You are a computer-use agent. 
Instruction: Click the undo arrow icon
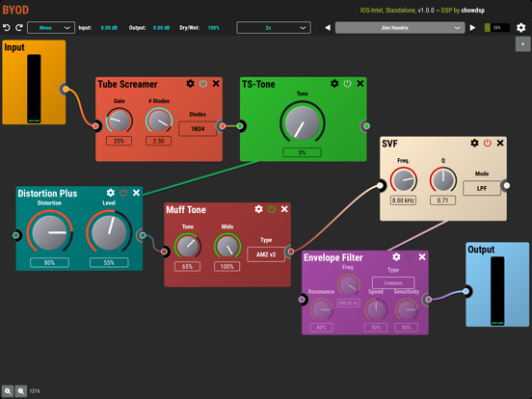coord(6,28)
